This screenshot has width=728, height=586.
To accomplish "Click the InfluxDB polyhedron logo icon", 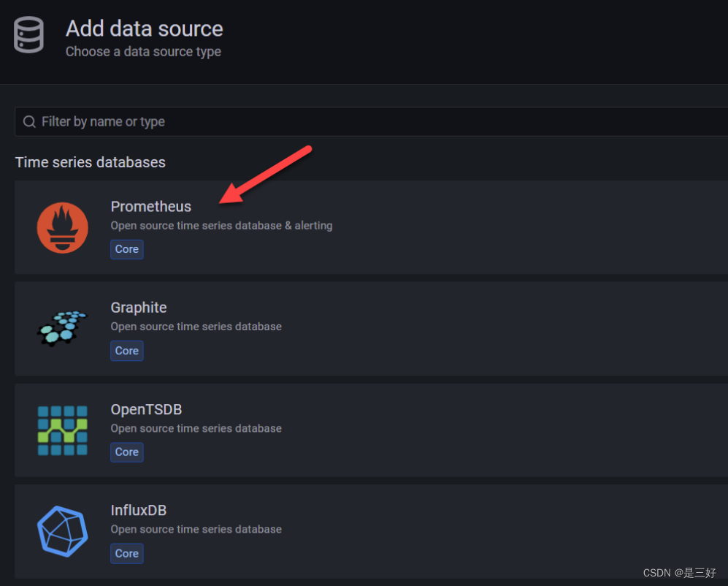I will 62,531.
